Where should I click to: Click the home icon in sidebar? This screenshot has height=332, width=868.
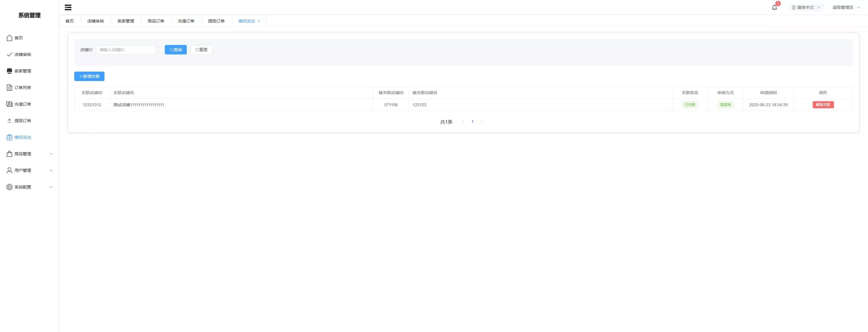point(9,38)
